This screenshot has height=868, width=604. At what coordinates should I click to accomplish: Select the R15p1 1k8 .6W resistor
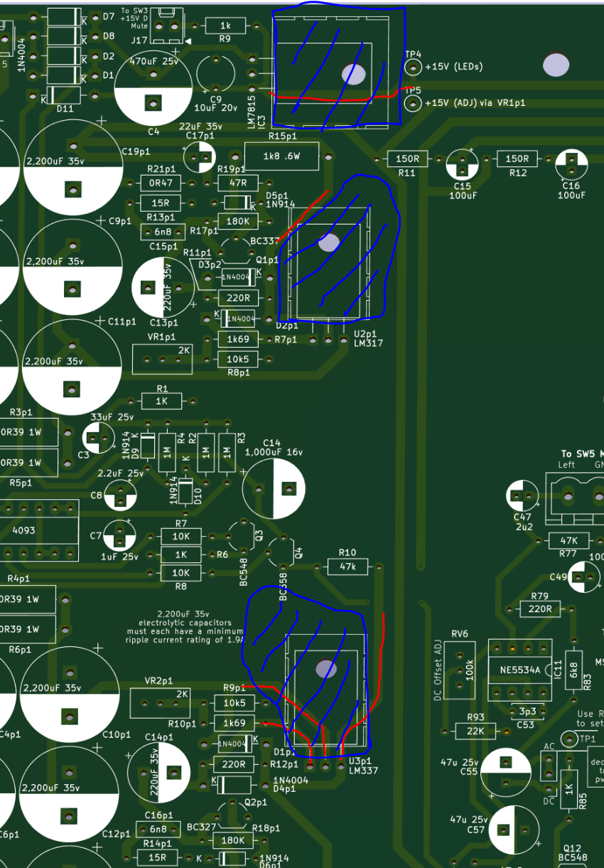[x=282, y=156]
